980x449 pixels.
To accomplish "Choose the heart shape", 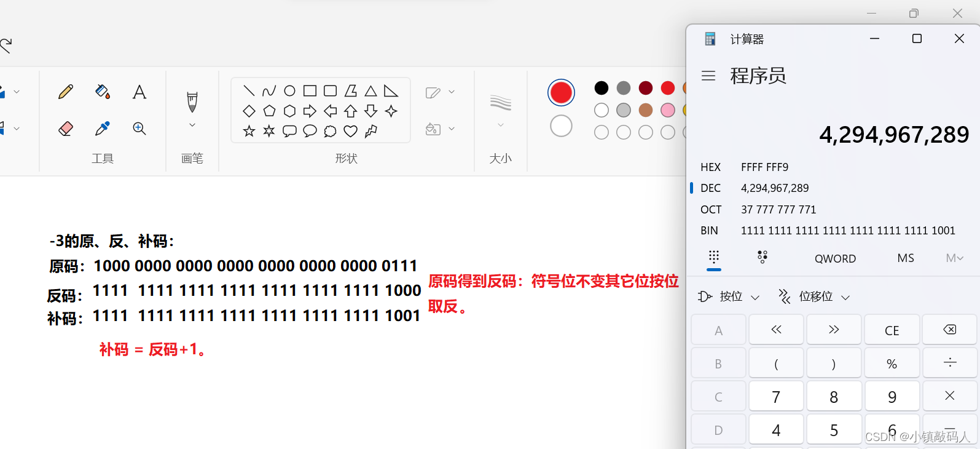I will 350,131.
